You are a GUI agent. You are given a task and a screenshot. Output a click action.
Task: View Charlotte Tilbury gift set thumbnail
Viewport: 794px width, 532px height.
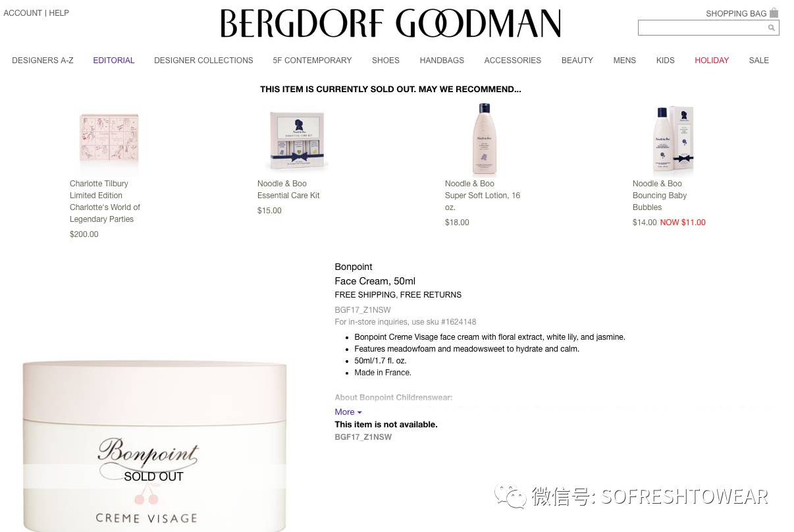tap(109, 139)
